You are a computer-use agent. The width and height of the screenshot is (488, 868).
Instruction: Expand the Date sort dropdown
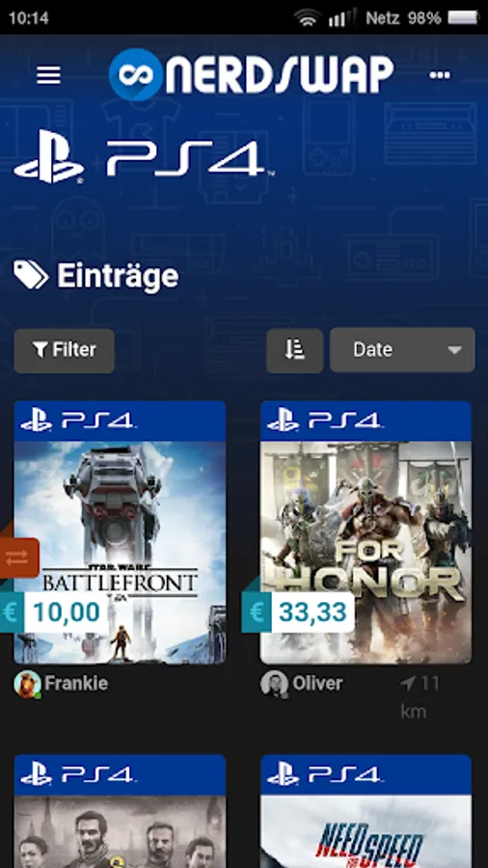pos(402,350)
